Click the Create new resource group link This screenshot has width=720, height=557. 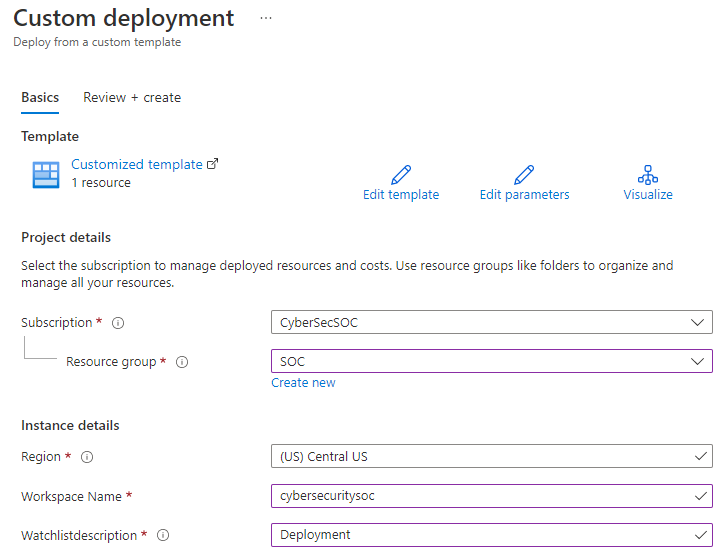[x=303, y=383]
